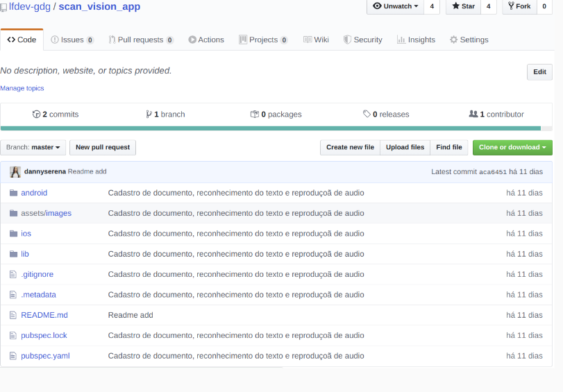This screenshot has width=563, height=392.
Task: Open the pubspec.yaml file link
Action: [x=45, y=356]
